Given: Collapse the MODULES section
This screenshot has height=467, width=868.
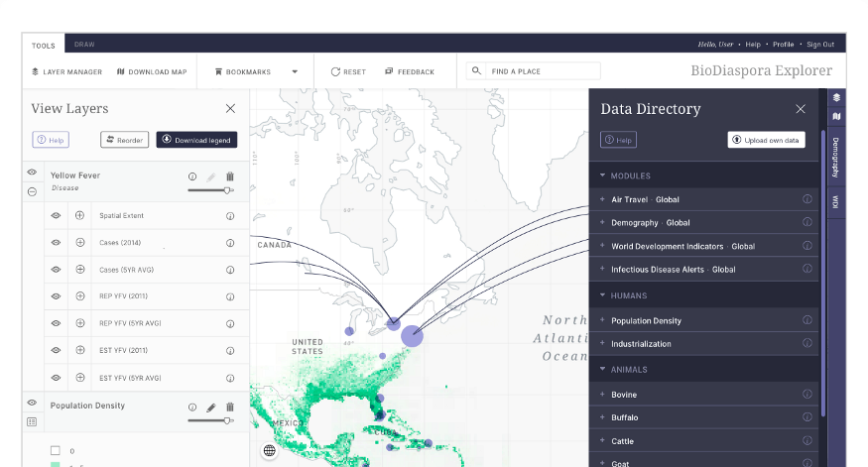Looking at the screenshot, I should [x=602, y=175].
